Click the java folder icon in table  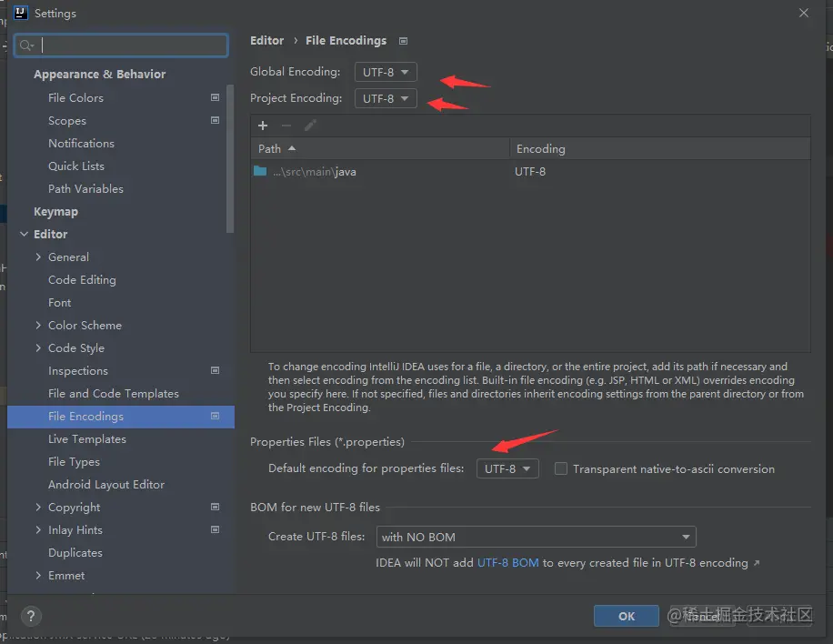pos(260,171)
